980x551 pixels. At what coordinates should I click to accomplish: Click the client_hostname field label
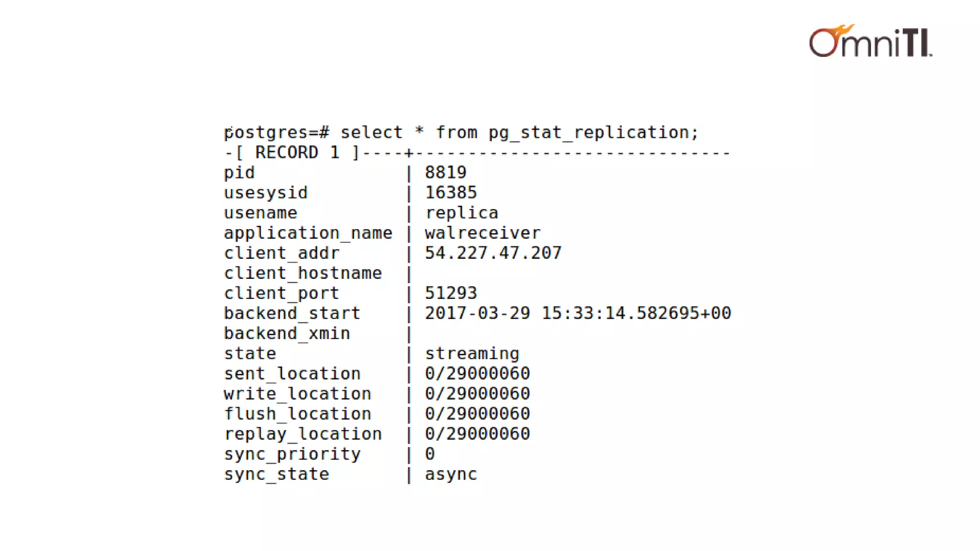(x=303, y=273)
